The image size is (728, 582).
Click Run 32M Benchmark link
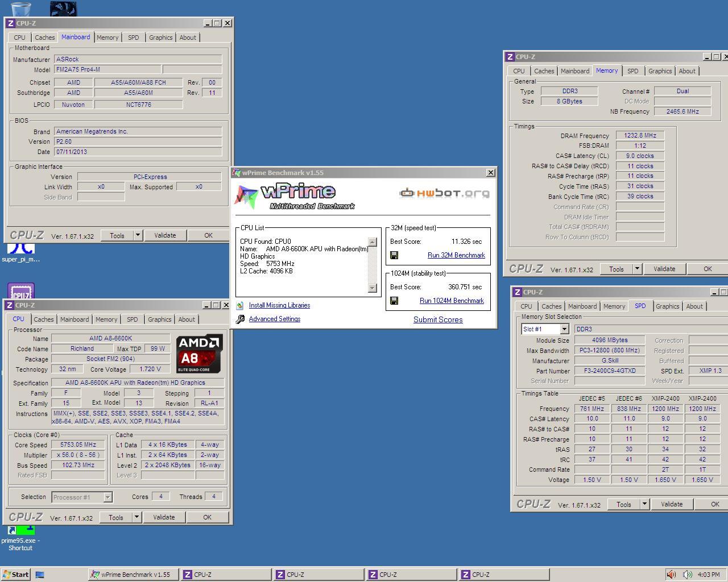(456, 255)
